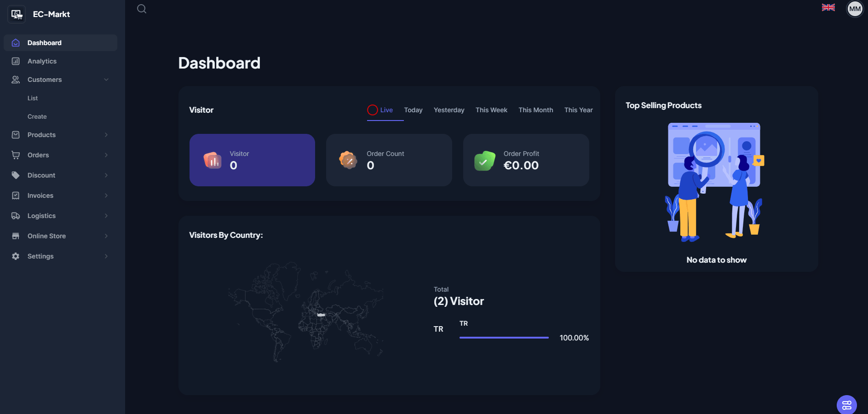Open the customers List link
868x414 pixels.
pos(33,98)
